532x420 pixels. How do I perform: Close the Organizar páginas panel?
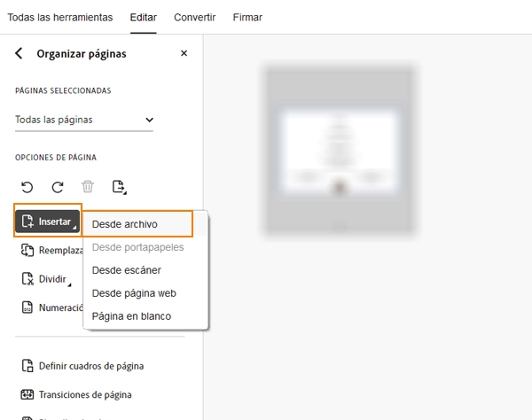[184, 53]
